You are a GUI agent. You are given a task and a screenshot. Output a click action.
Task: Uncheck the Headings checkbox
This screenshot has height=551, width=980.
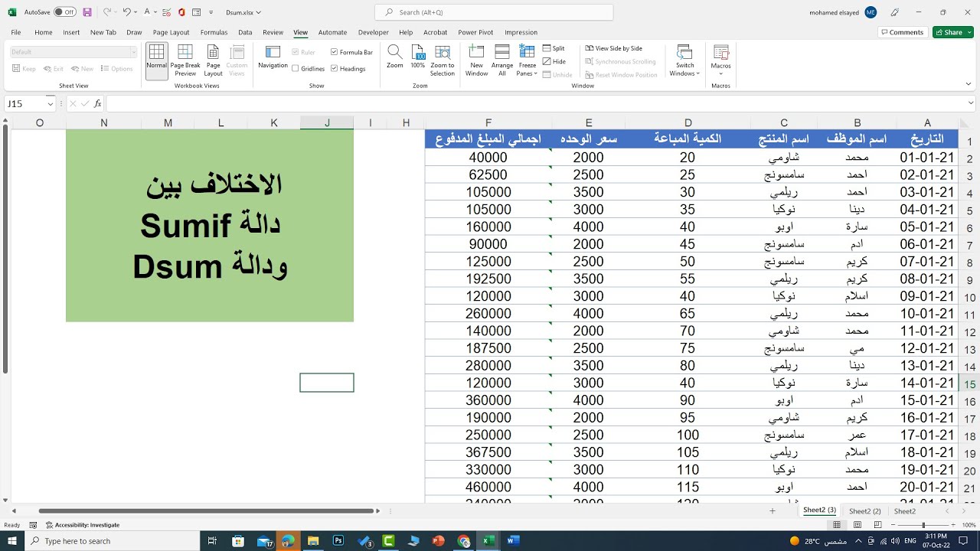335,68
